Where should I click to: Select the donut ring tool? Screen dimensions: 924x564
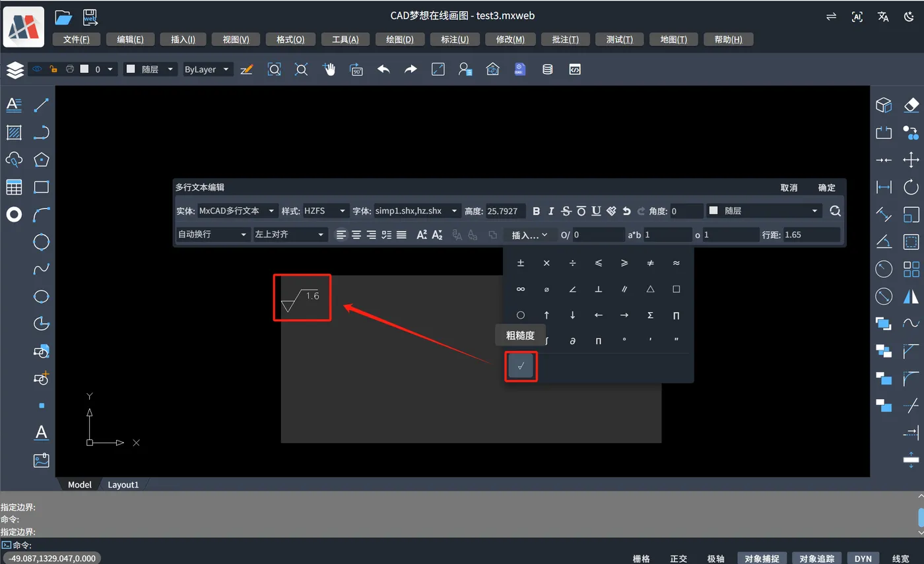point(14,214)
